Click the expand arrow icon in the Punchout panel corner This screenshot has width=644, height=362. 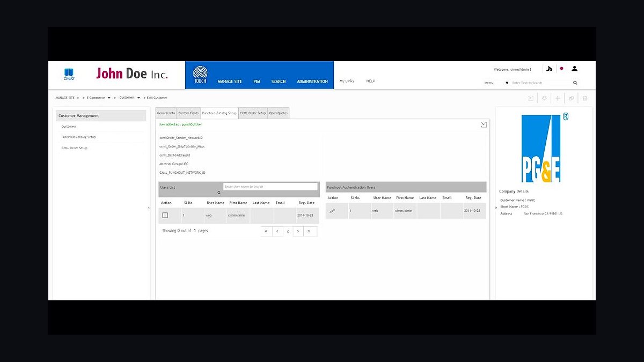coord(484,124)
